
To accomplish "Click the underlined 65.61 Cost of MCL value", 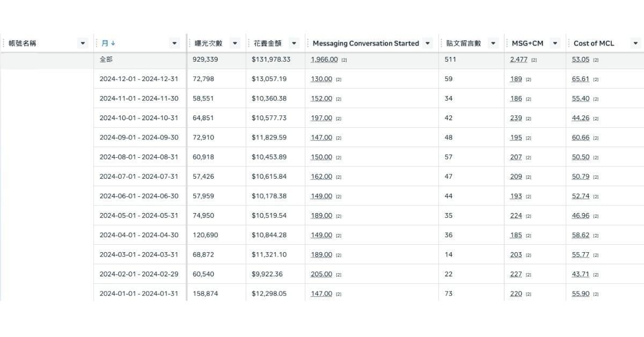I will (x=581, y=79).
